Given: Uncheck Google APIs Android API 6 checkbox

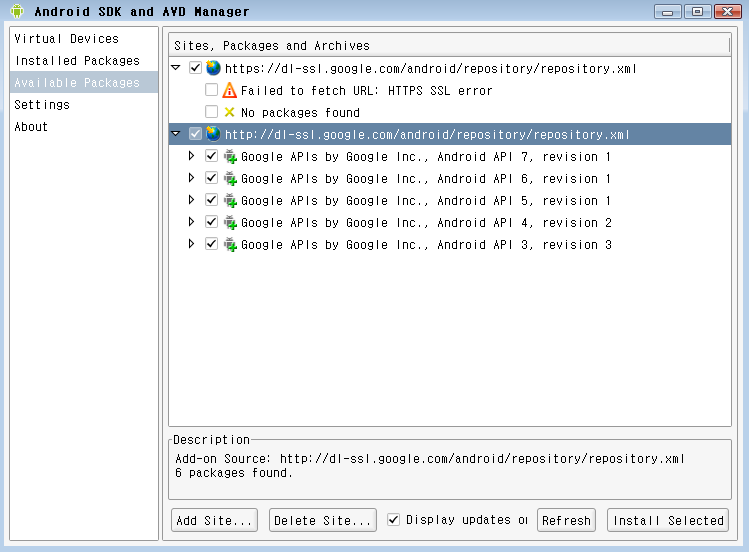Looking at the screenshot, I should [x=211, y=178].
